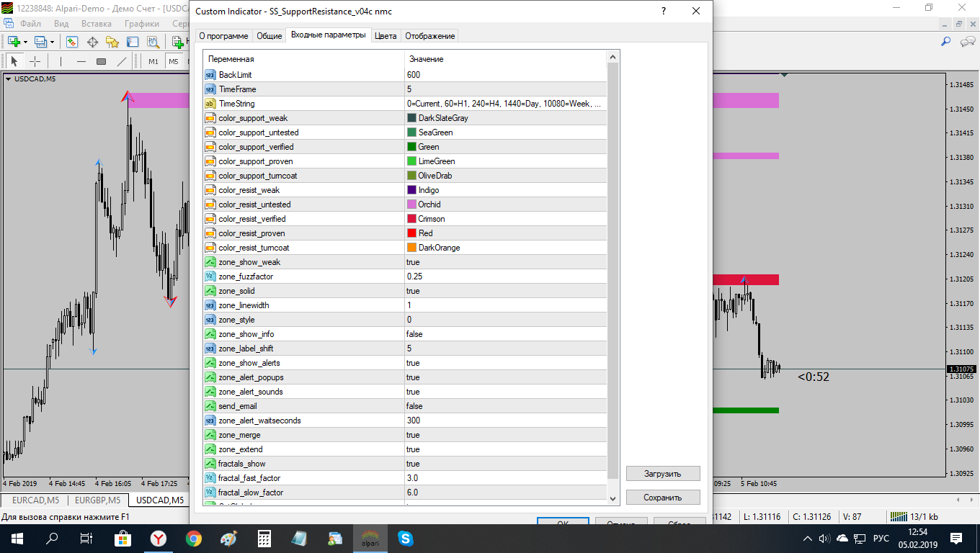
Task: Click the Orchid color swatch for color_resist_untested
Action: (411, 204)
